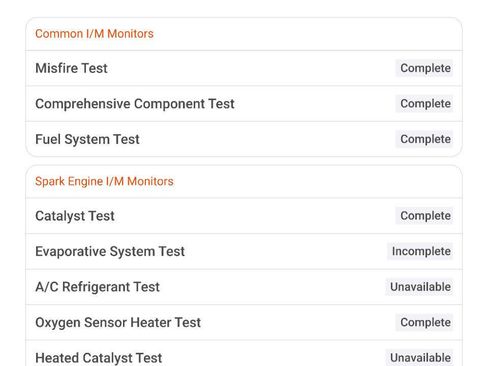Select the Misfire Test row

click(244, 68)
